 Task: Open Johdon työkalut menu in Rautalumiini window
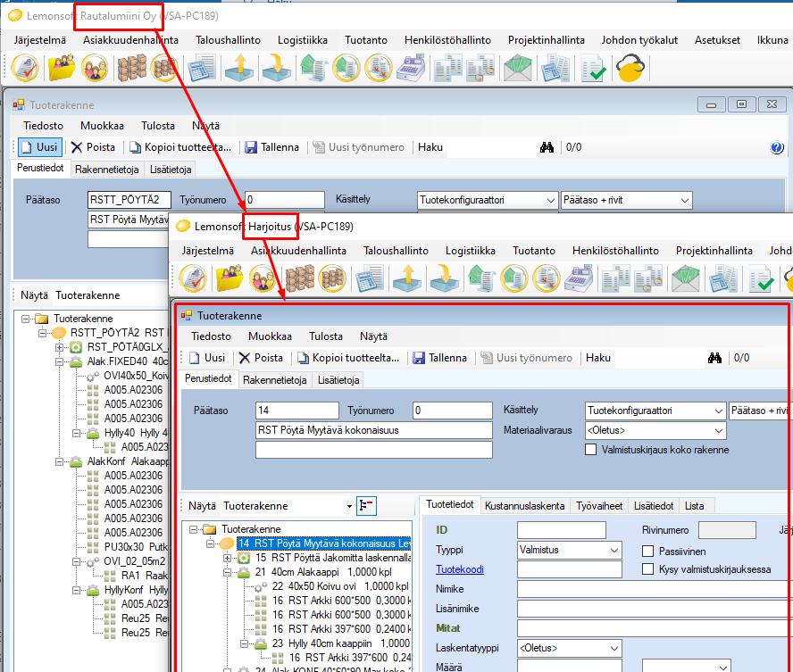[x=639, y=40]
